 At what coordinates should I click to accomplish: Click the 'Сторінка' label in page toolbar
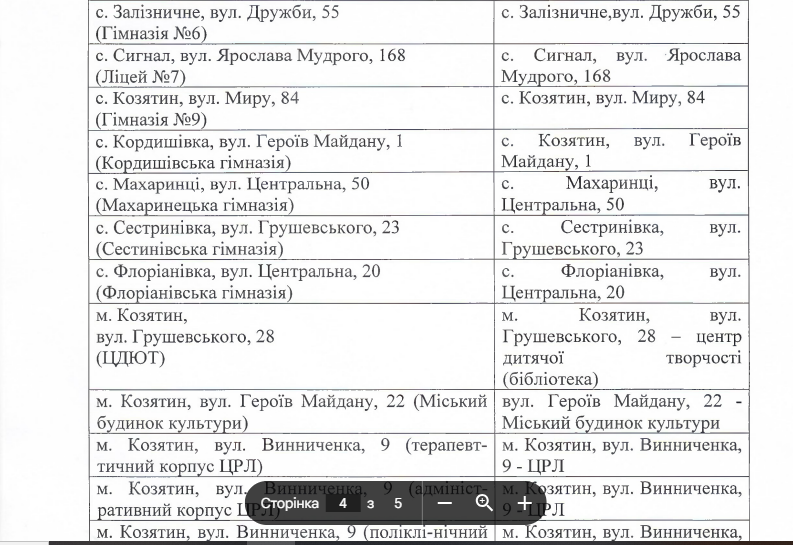pos(290,503)
